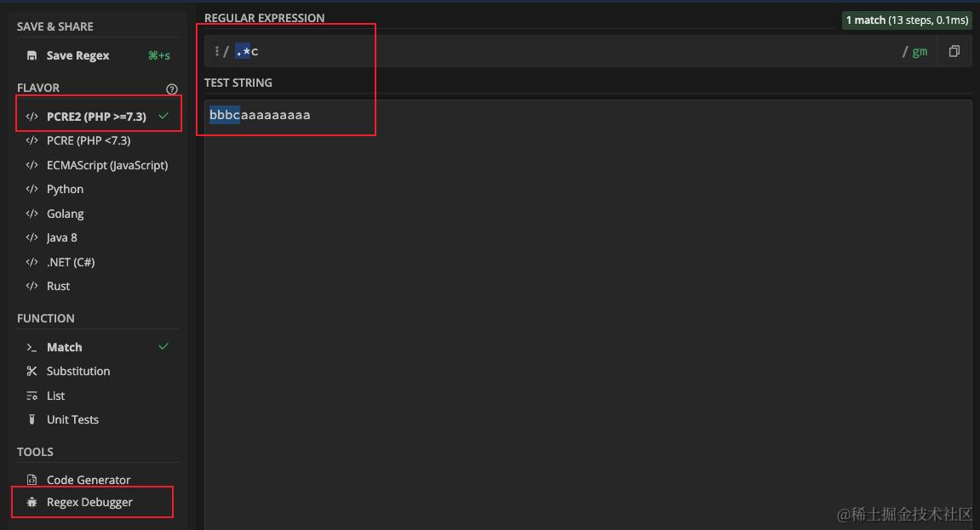Click the SAVE & SHARE heading

(55, 27)
